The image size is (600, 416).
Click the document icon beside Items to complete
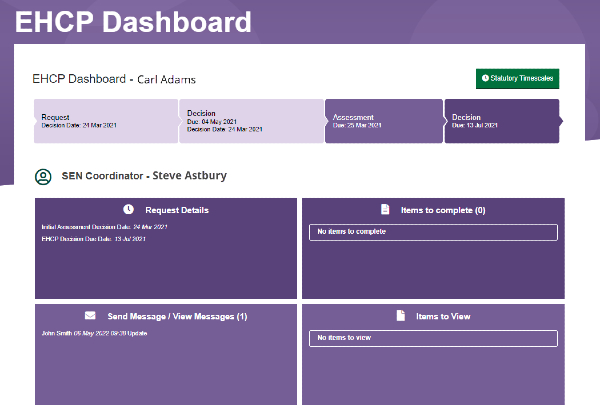tap(385, 210)
